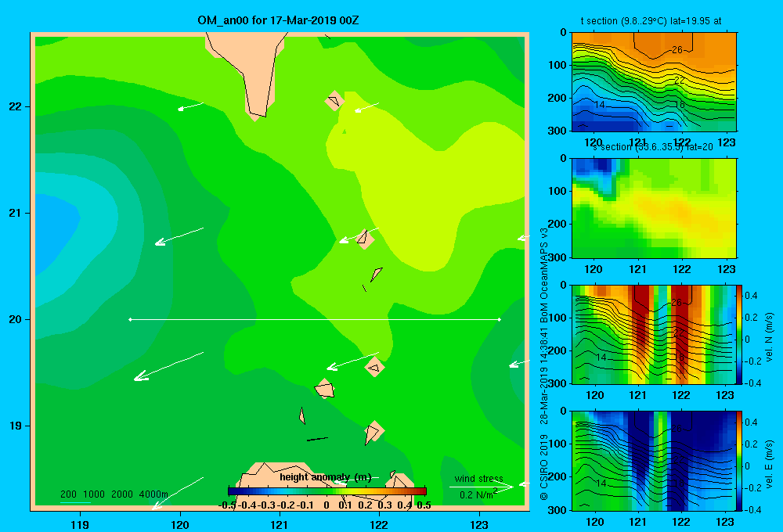The image size is (783, 532).
Task: Click the large wind arrow near 120E 19.5N
Action: point(168,366)
